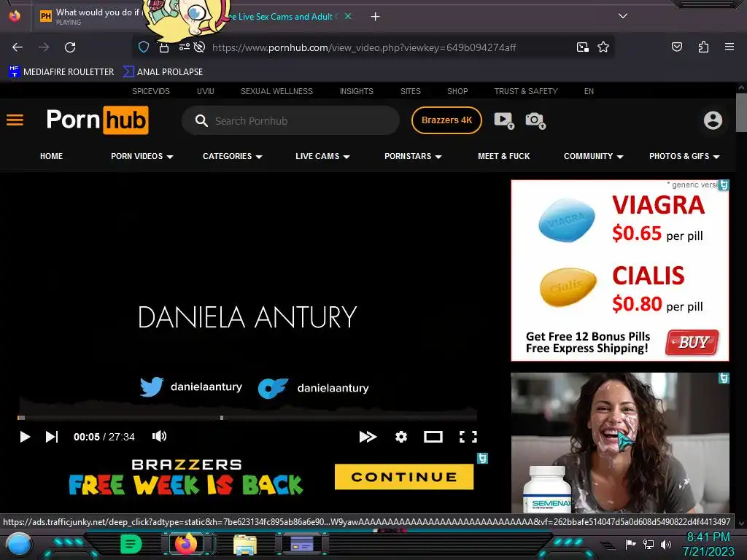Open the orange site hamburger menu
This screenshot has height=560, width=747.
pos(15,120)
